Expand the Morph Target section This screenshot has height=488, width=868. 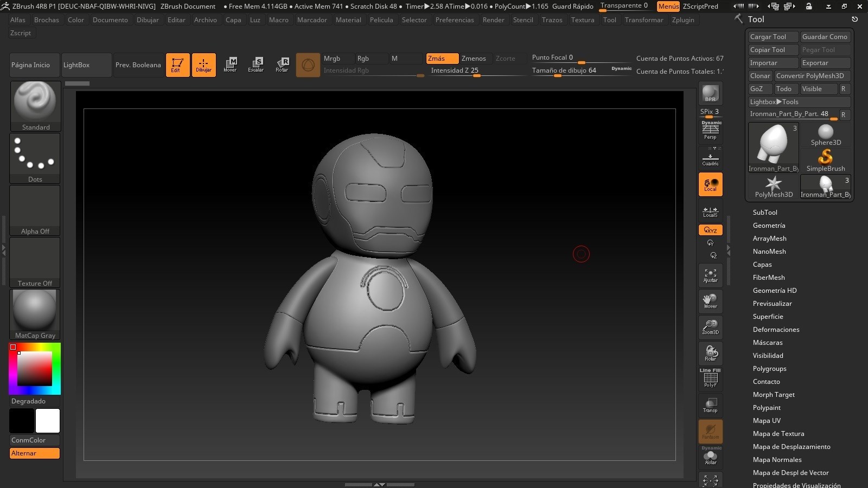point(774,395)
